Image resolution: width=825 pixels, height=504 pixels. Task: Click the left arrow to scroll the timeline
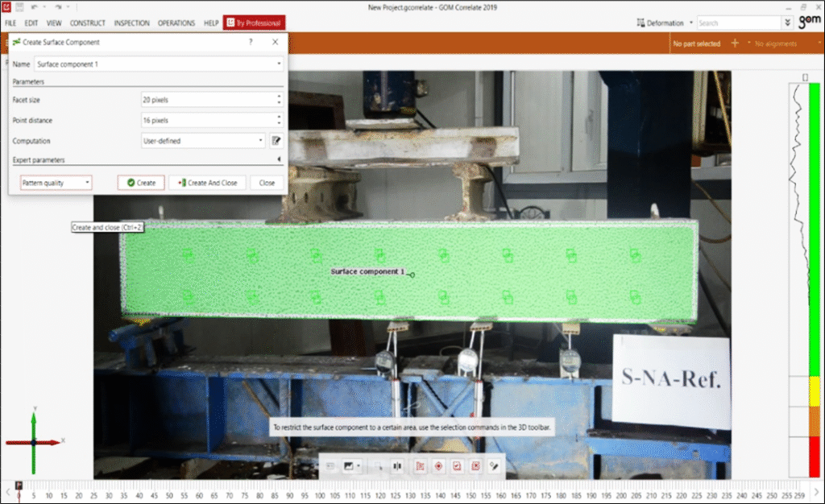click(7, 493)
